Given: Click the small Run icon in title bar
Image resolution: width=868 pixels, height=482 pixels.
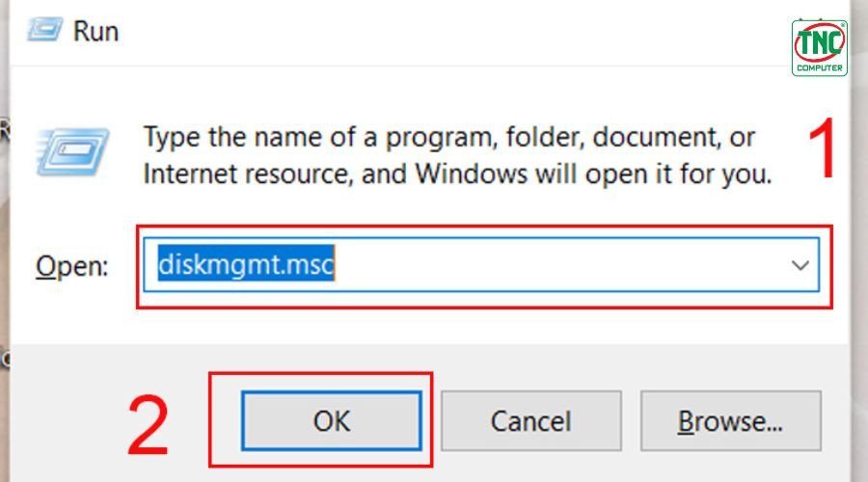Looking at the screenshot, I should [44, 29].
